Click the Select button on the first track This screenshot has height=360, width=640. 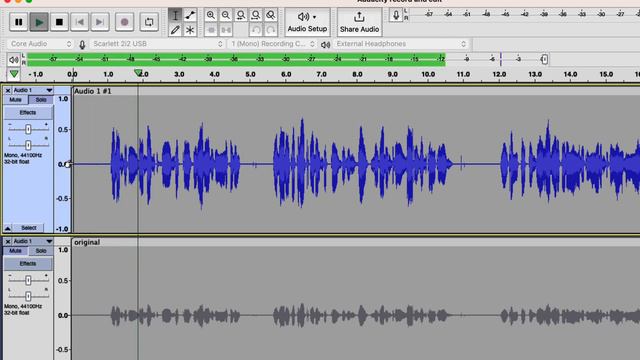click(29, 228)
